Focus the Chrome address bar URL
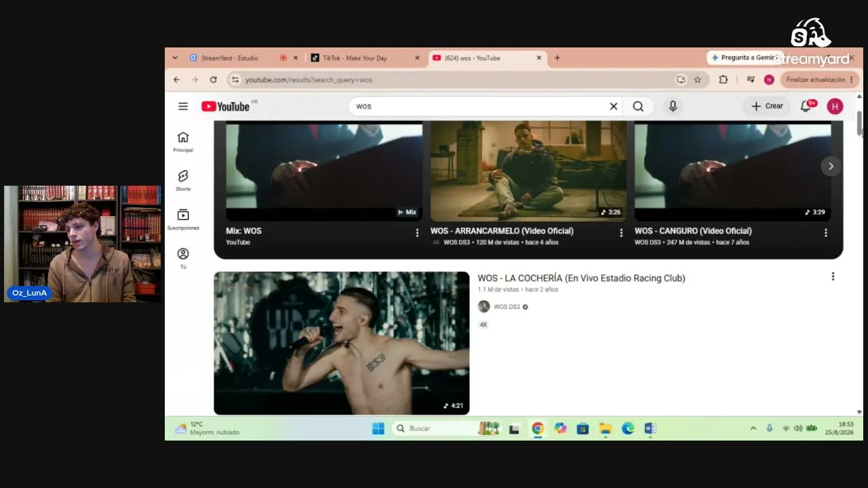This screenshot has height=488, width=868. tap(309, 80)
